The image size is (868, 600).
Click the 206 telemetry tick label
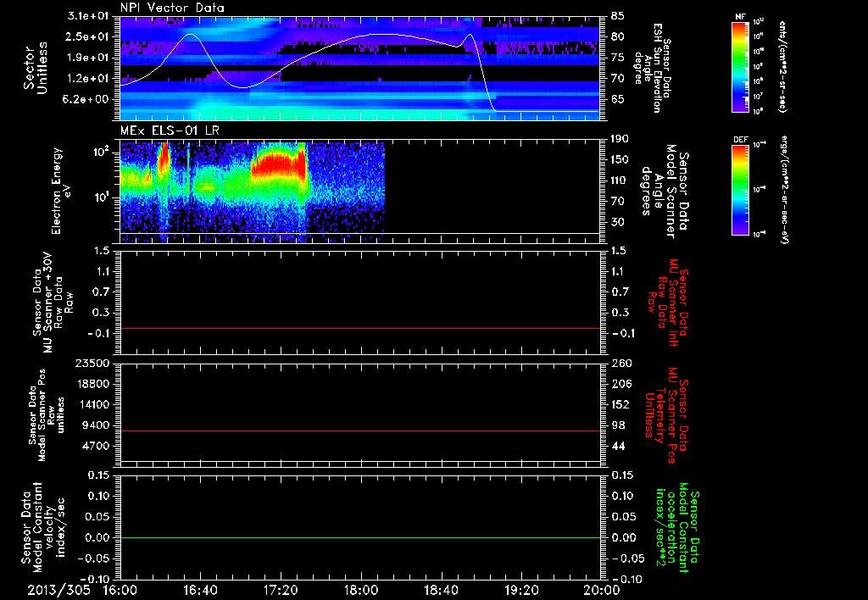pos(621,384)
